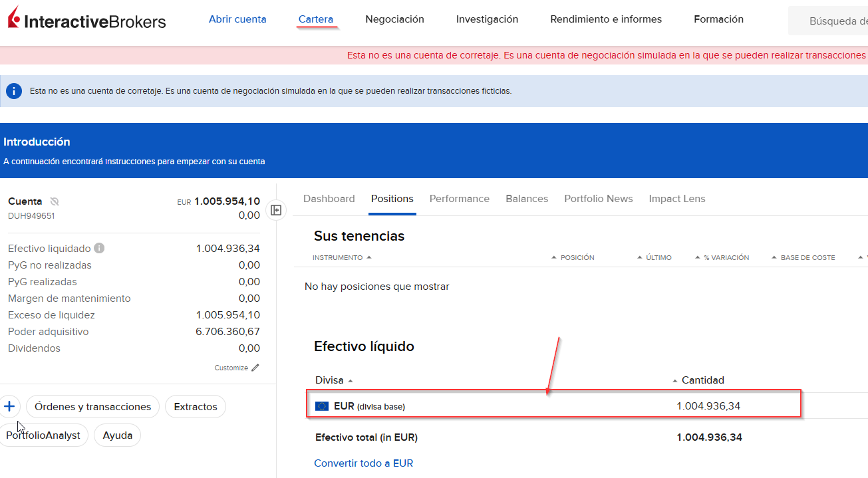Click the plus icon to add a quick action
The width and height of the screenshot is (868, 478).
pyautogui.click(x=9, y=406)
